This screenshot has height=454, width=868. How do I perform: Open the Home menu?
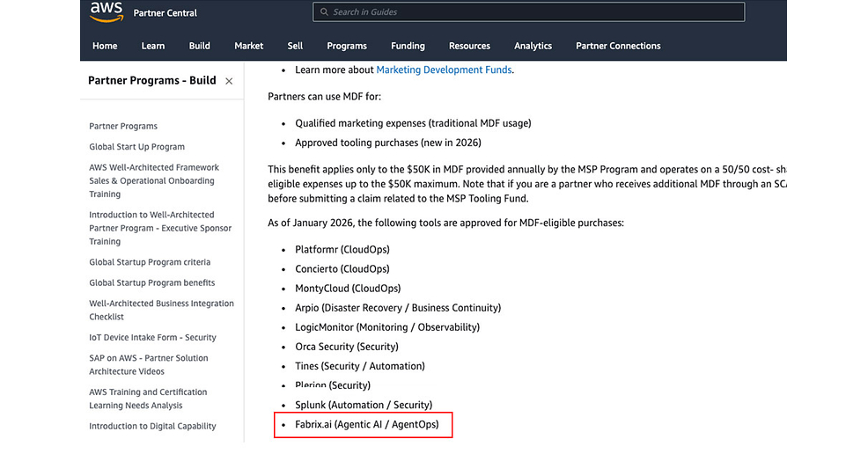tap(105, 46)
